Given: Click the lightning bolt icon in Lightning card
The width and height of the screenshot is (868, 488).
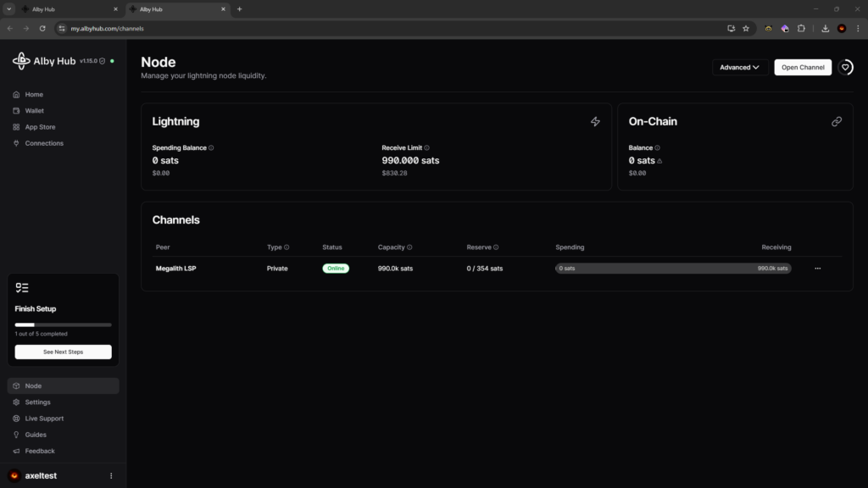Looking at the screenshot, I should tap(595, 122).
